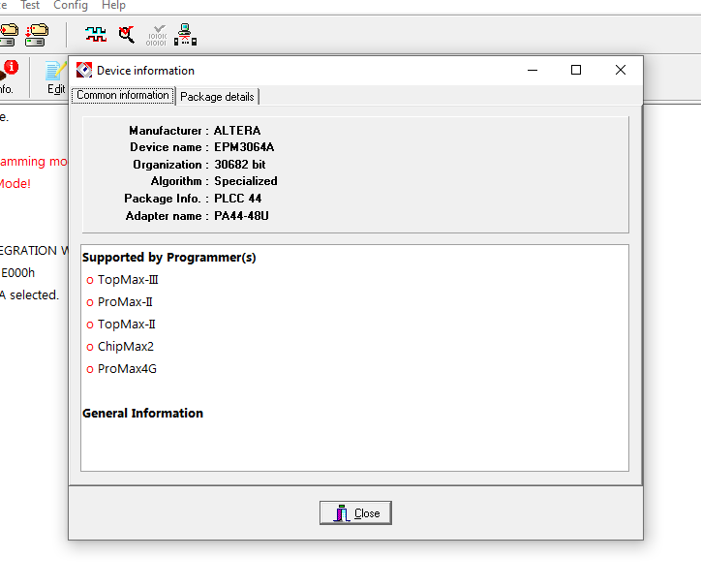Select ChipMax2 programmer entry
The height and width of the screenshot is (588, 701).
point(126,347)
